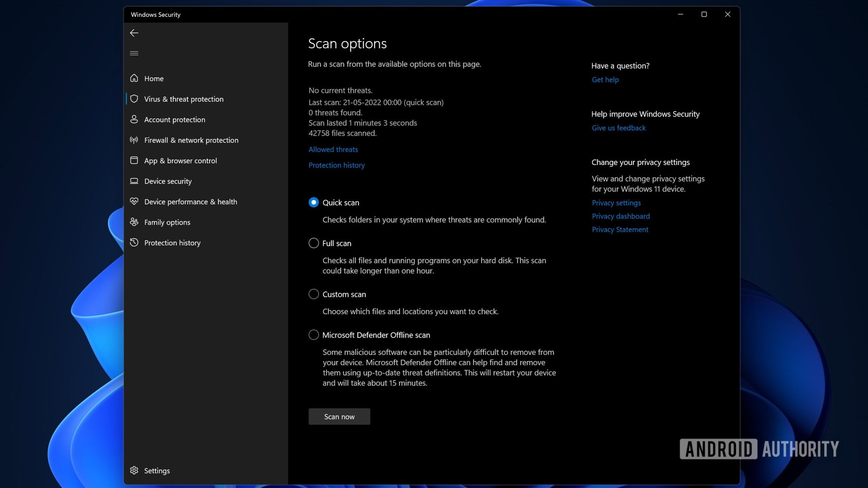This screenshot has width=868, height=488.
Task: Click the Get help link
Action: (605, 80)
